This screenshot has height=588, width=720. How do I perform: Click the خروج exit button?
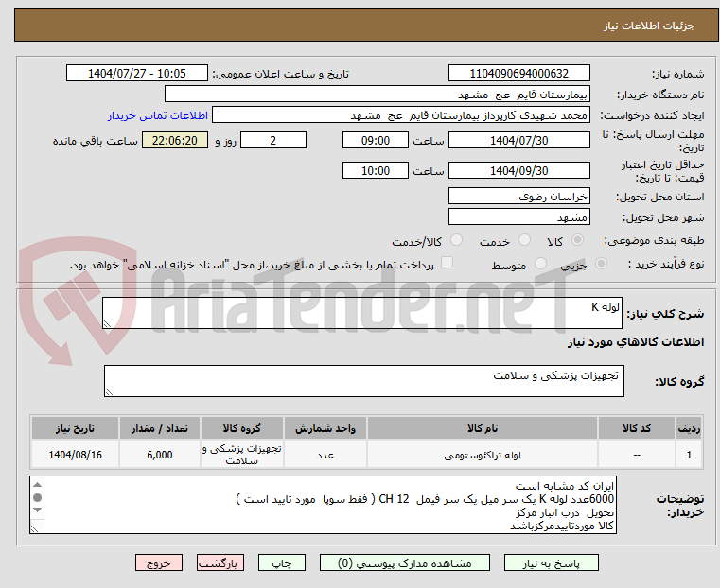click(x=158, y=562)
